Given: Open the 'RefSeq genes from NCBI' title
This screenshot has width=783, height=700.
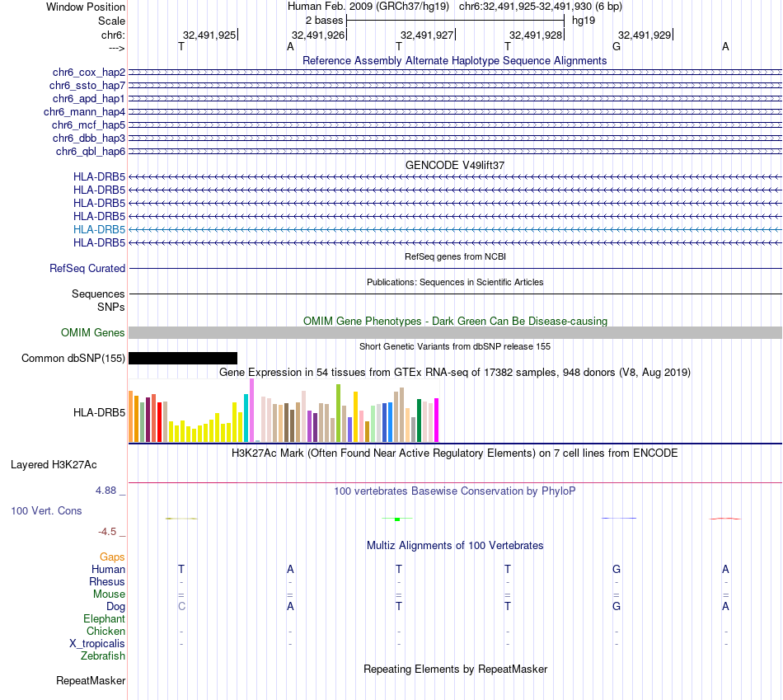Looking at the screenshot, I should click(x=455, y=256).
